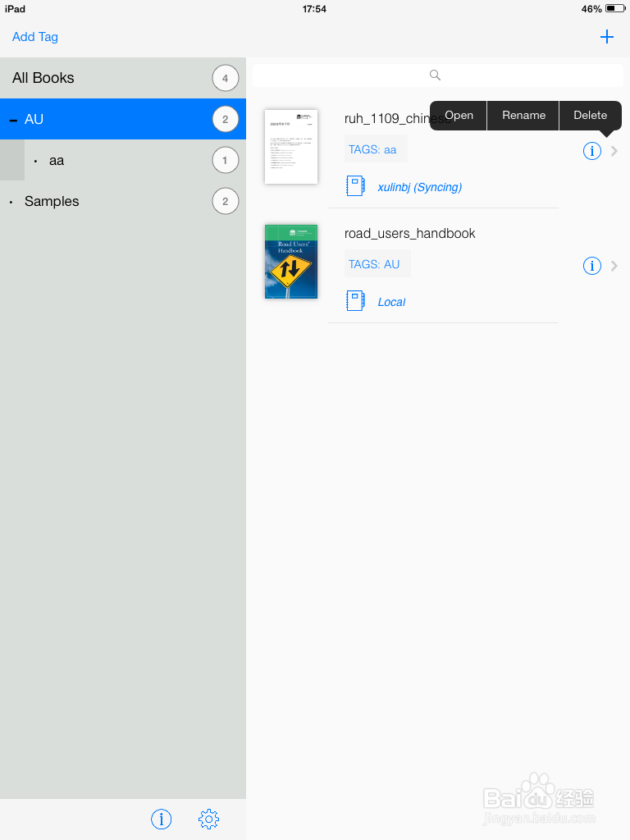
Task: Open the xulinbj (Syncing) notebook link
Action: tap(419, 187)
